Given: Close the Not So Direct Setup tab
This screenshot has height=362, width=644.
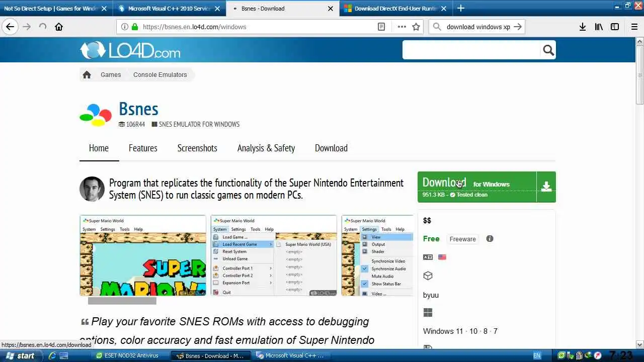Looking at the screenshot, I should (x=104, y=8).
